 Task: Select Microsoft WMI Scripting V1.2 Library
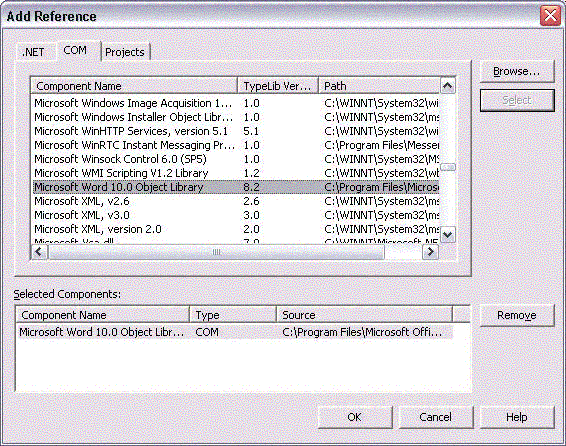coord(236,173)
